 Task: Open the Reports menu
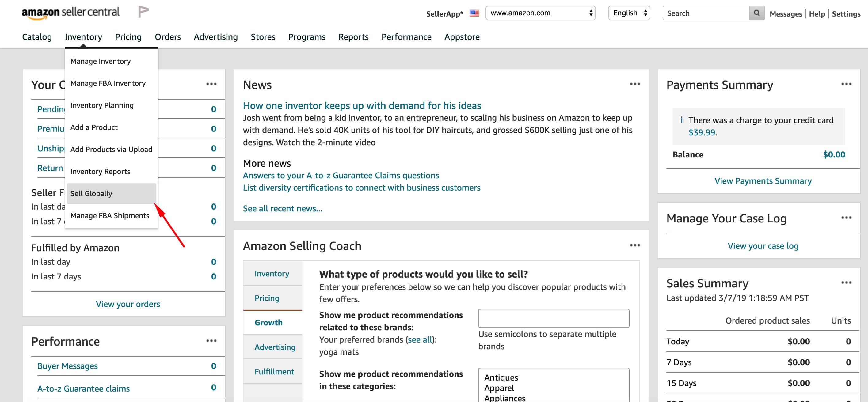[x=353, y=37]
